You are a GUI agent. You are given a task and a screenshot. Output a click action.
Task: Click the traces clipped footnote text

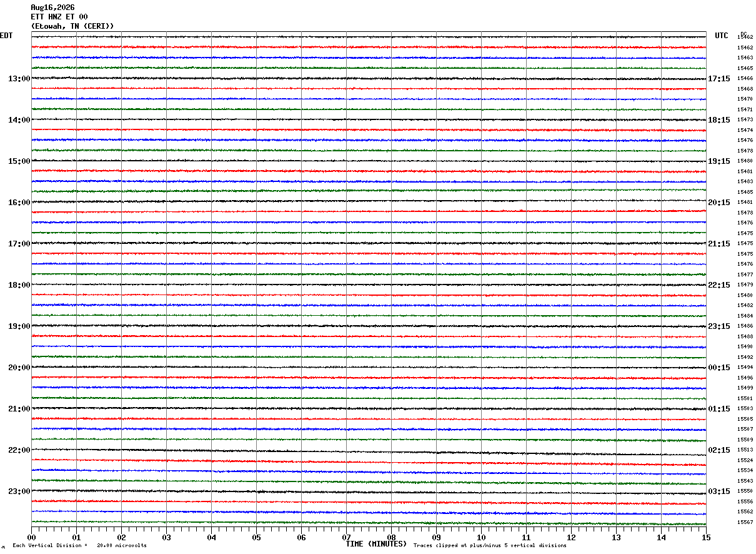[x=490, y=545]
